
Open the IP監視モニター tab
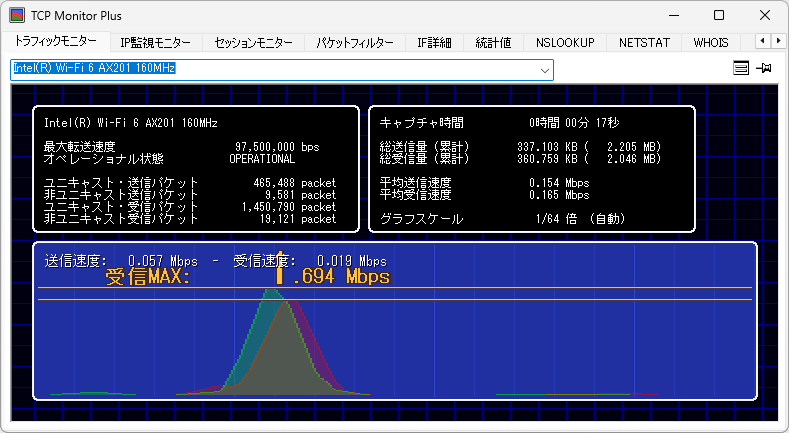155,43
